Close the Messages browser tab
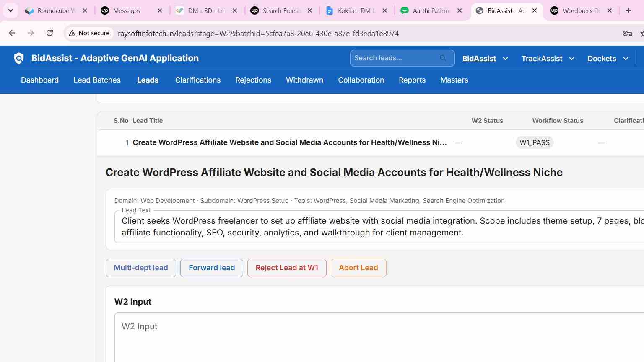This screenshot has width=644, height=362. 160,10
